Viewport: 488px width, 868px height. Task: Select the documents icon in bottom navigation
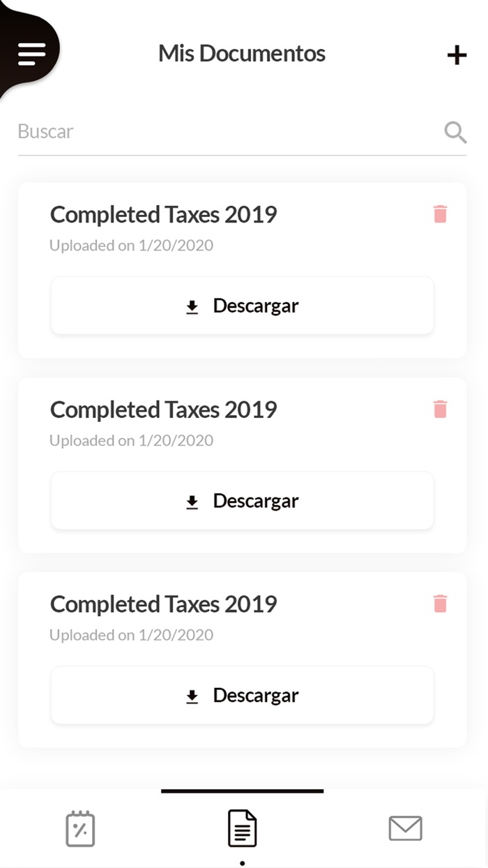[x=242, y=828]
